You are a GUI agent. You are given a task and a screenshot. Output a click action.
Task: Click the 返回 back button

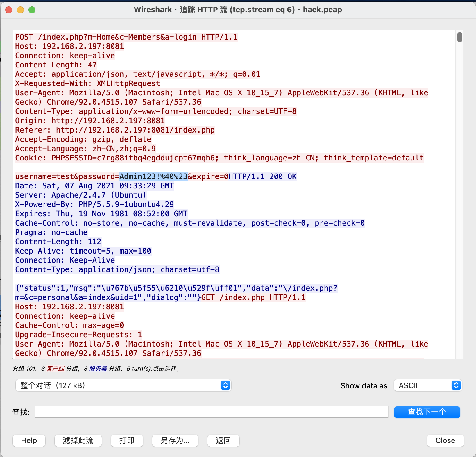click(x=223, y=440)
